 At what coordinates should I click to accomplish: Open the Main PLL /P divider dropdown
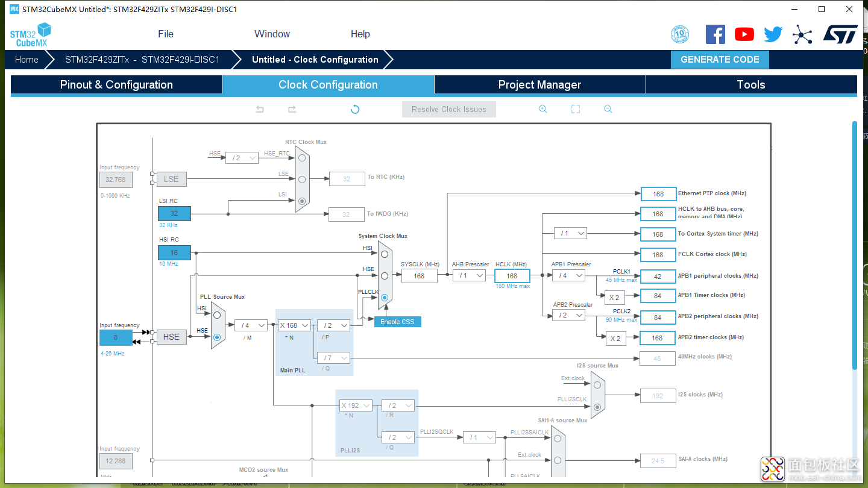pyautogui.click(x=333, y=325)
